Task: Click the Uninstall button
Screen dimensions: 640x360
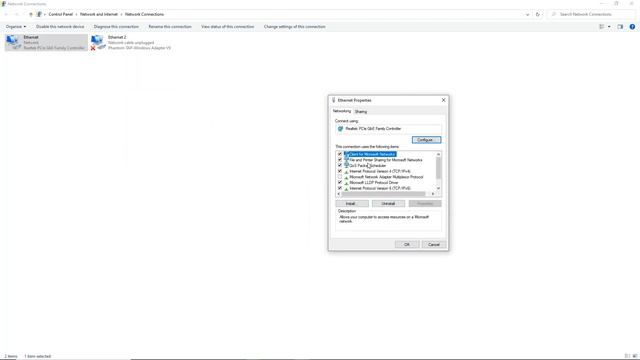Action: [388, 203]
